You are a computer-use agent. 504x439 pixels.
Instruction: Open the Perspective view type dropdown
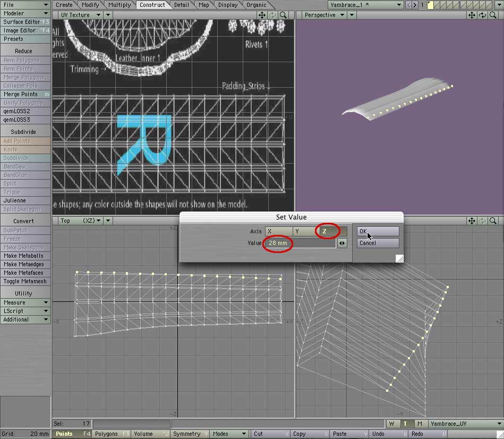point(324,15)
